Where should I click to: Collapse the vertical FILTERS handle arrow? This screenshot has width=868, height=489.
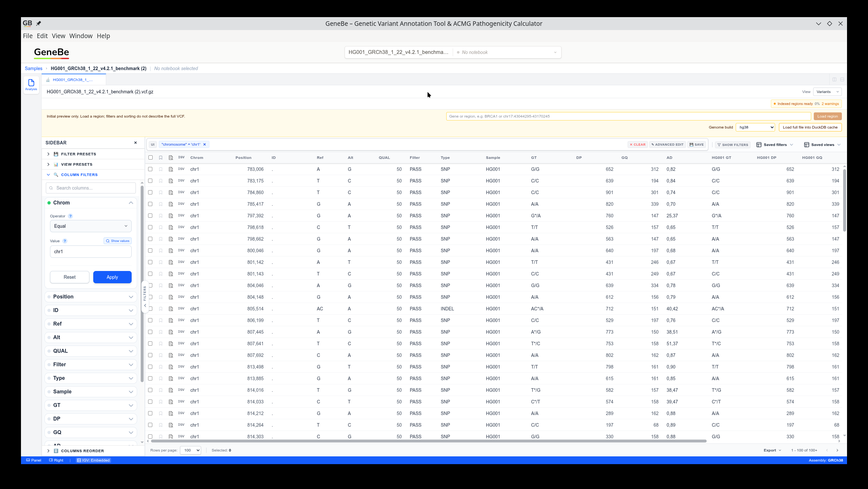point(145,306)
